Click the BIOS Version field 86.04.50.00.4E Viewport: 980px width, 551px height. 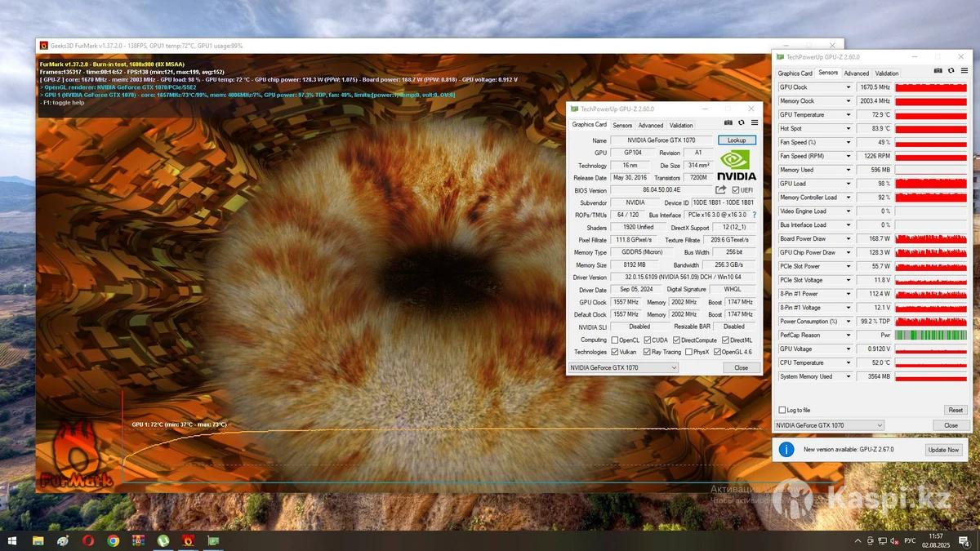click(x=661, y=190)
